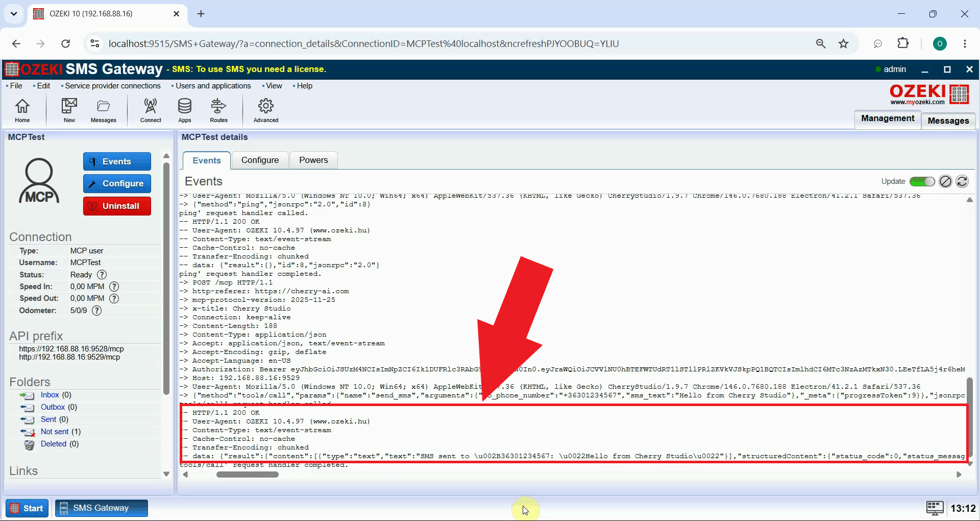Click the Chrome profile avatar

(x=940, y=44)
